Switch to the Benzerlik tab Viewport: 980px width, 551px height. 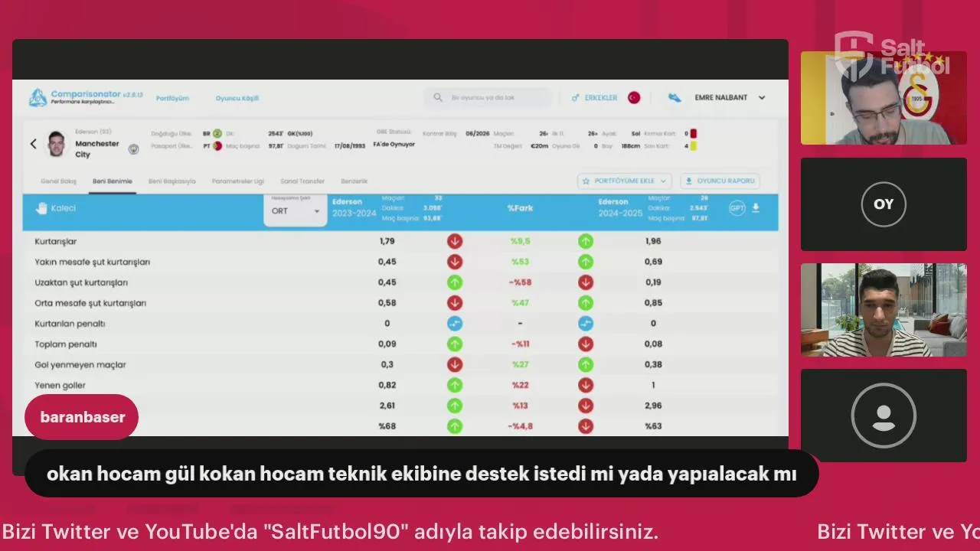pos(354,181)
